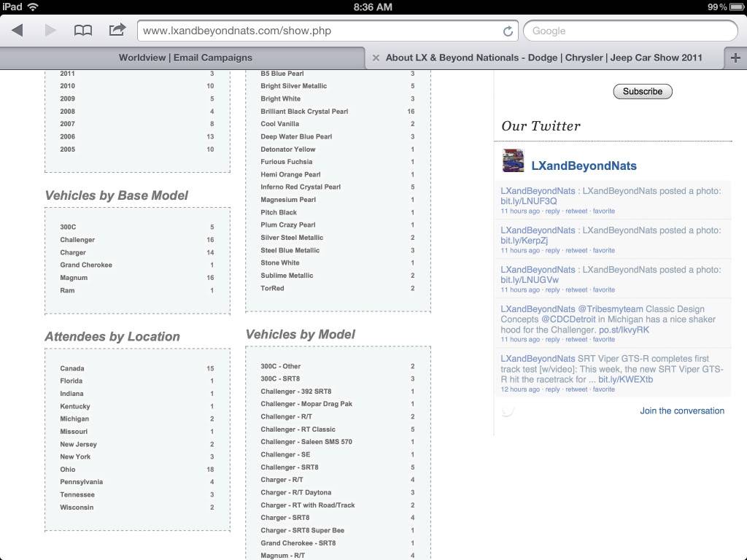
Task: Click the 'Plum Crazy Pearl' row
Action: click(x=338, y=225)
